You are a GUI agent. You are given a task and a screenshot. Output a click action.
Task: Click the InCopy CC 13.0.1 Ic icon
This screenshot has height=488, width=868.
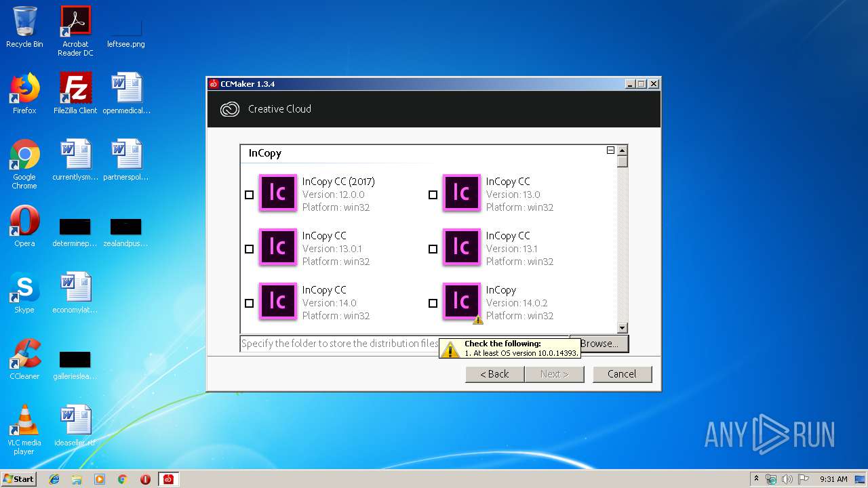click(x=278, y=247)
